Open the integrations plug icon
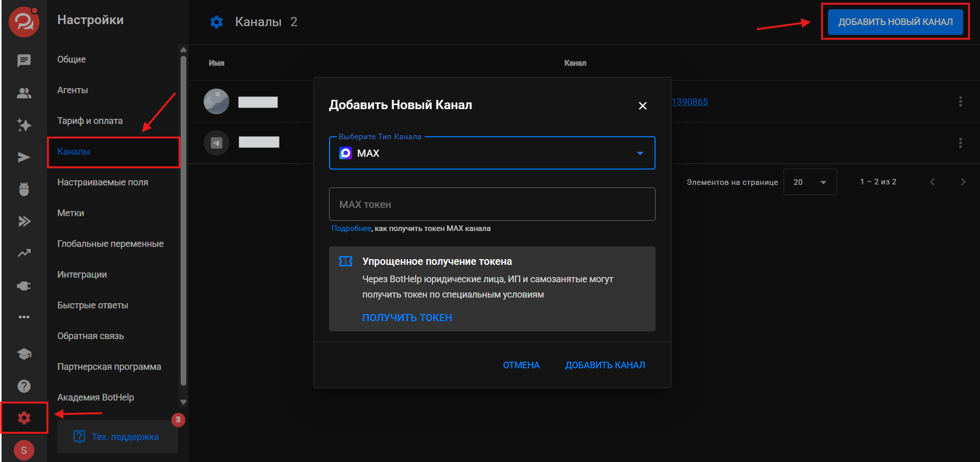 (x=24, y=286)
